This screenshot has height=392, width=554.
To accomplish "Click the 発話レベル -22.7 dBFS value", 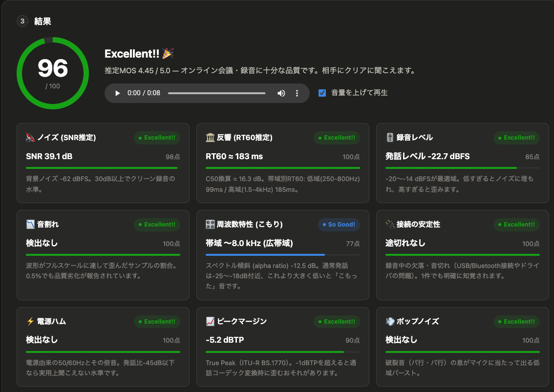I will click(427, 156).
